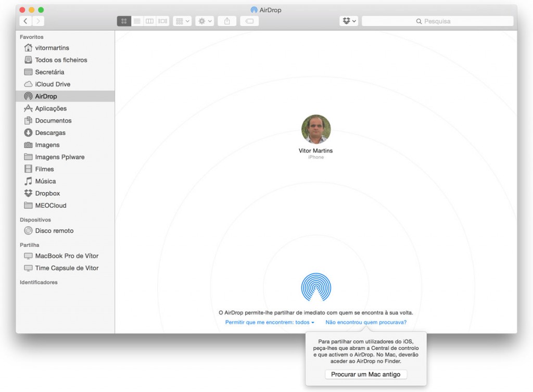Focus the Pesquisa search field
Image resolution: width=533 pixels, height=392 pixels.
coord(437,21)
